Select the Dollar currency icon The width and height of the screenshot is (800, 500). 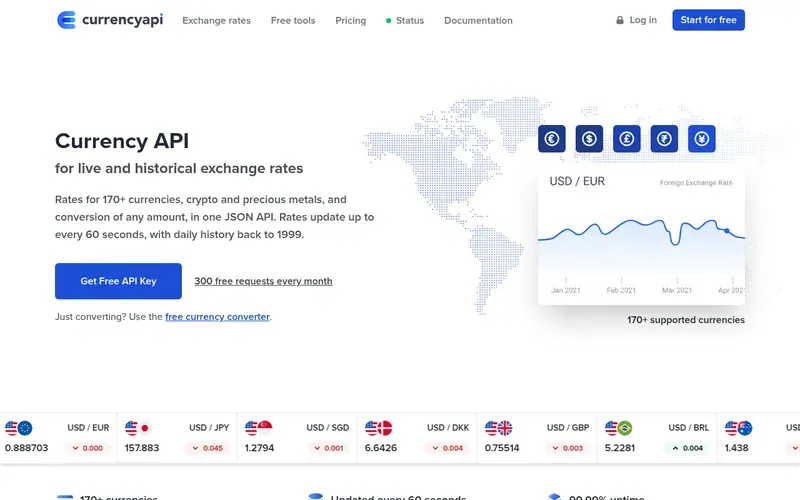pos(589,139)
